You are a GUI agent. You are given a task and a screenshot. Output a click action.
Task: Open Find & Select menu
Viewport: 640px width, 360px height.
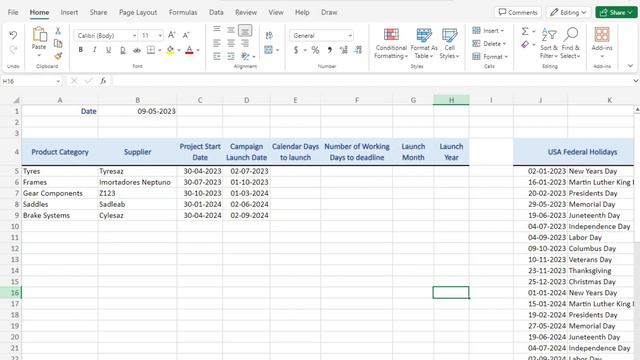(x=570, y=43)
